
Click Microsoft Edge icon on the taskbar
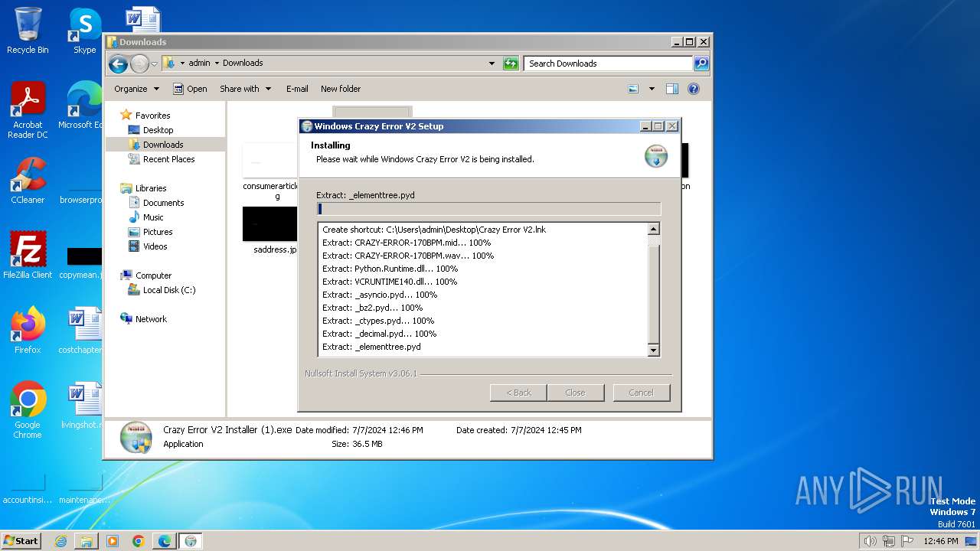pos(165,541)
